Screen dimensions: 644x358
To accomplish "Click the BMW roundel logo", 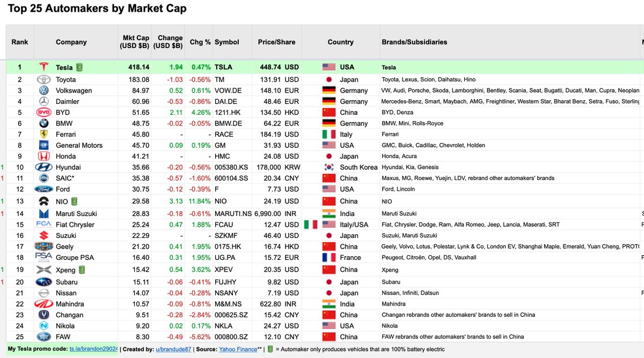I will (x=43, y=123).
